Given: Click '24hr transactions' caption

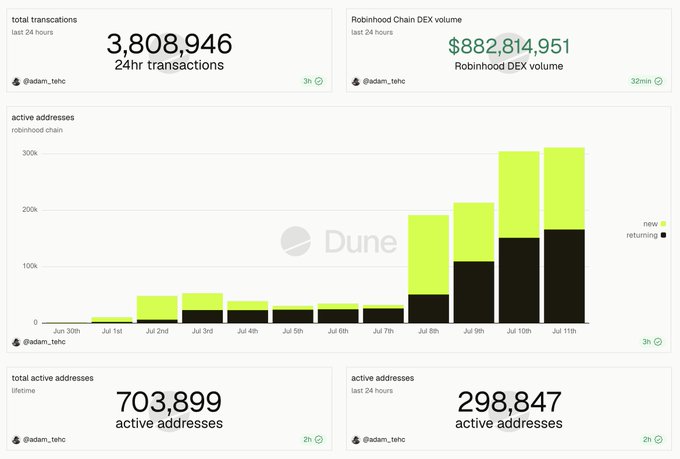Looking at the screenshot, I should (169, 65).
